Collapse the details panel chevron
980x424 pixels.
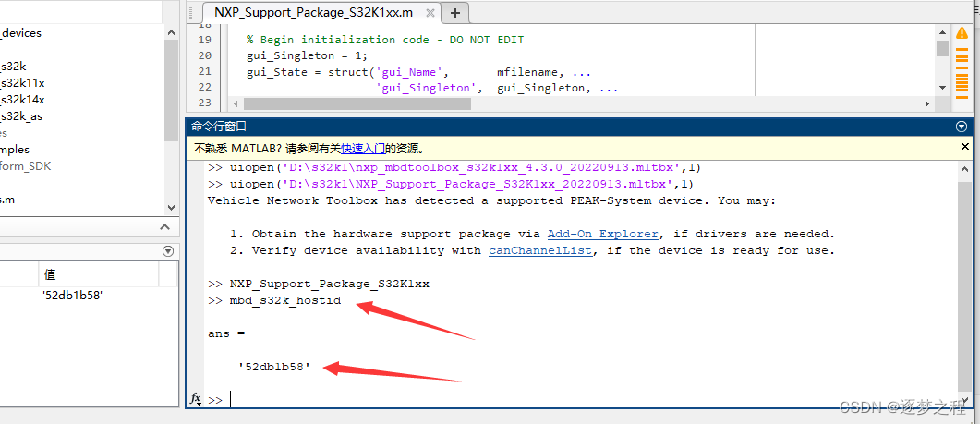point(165,227)
